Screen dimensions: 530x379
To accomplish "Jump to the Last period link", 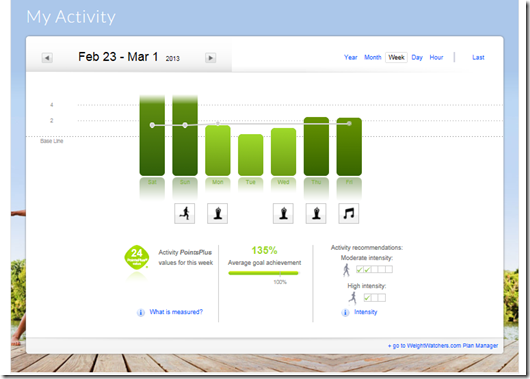I will pos(478,57).
